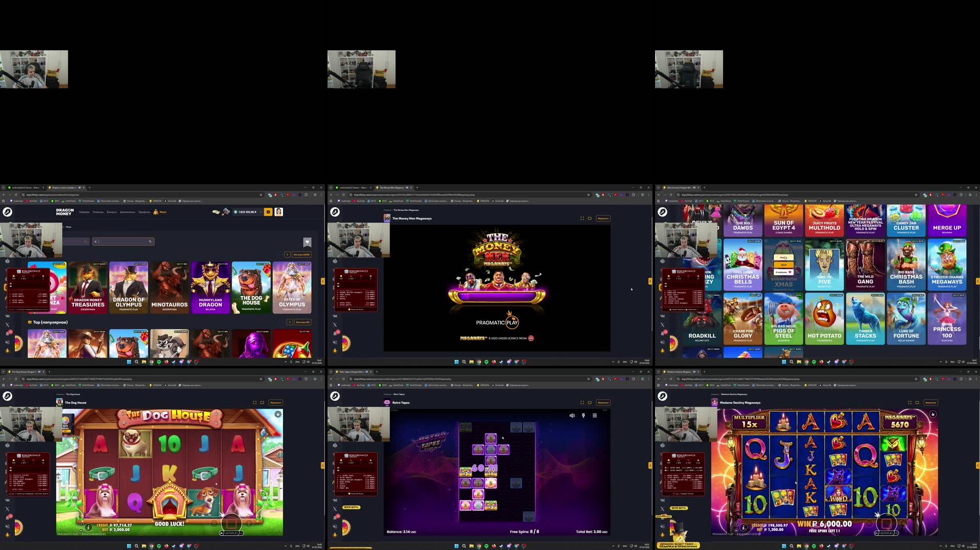Enable turbo spin in Retro Tapes
This screenshot has height=550, width=980.
pos(583,415)
